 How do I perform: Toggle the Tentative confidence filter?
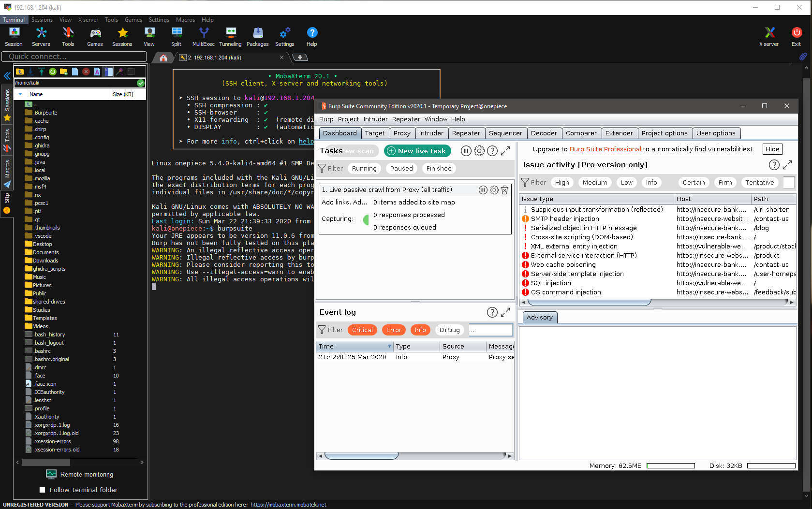tap(760, 182)
